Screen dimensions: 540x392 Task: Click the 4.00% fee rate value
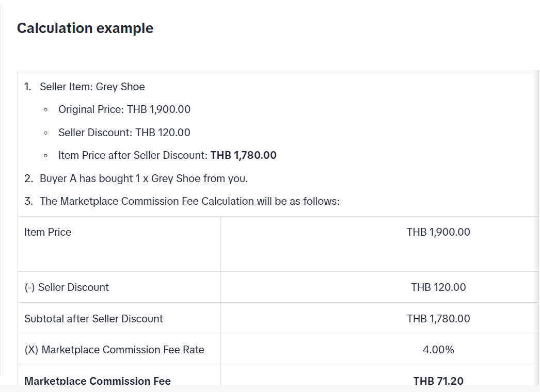(438, 350)
